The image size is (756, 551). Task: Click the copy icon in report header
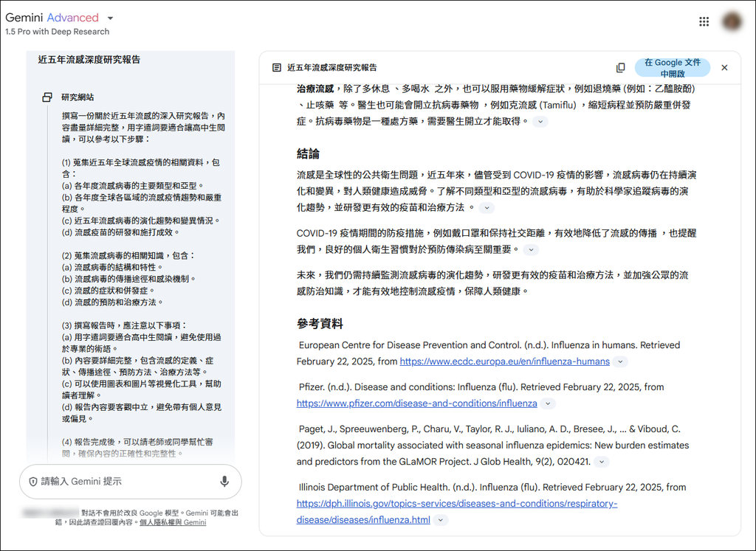620,67
